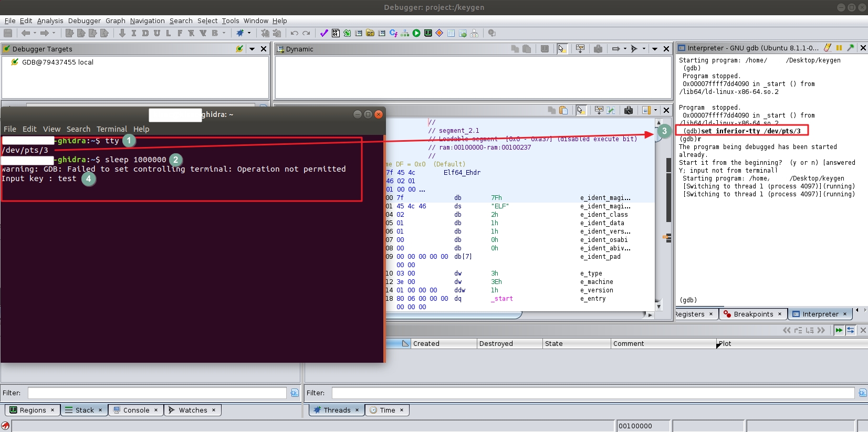Click the Redo icon in toolbar
The height and width of the screenshot is (432, 868).
click(x=306, y=33)
